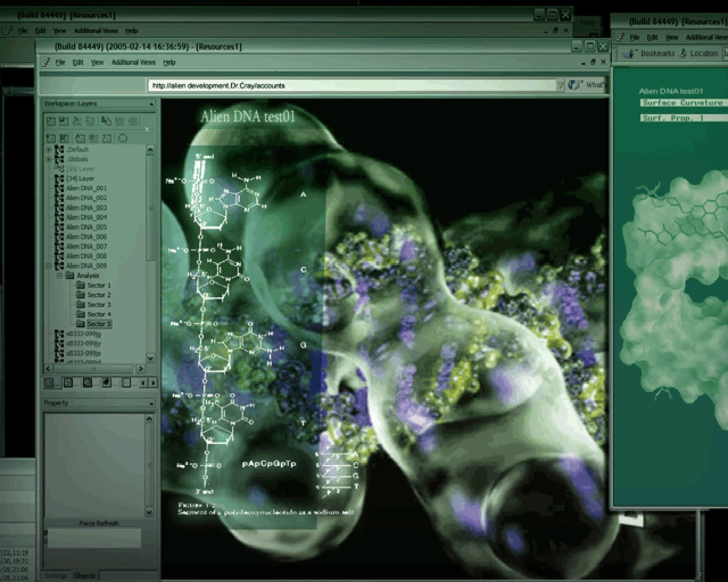This screenshot has width=728, height=582.
Task: Click the What's button beside the address bar
Action: point(596,85)
